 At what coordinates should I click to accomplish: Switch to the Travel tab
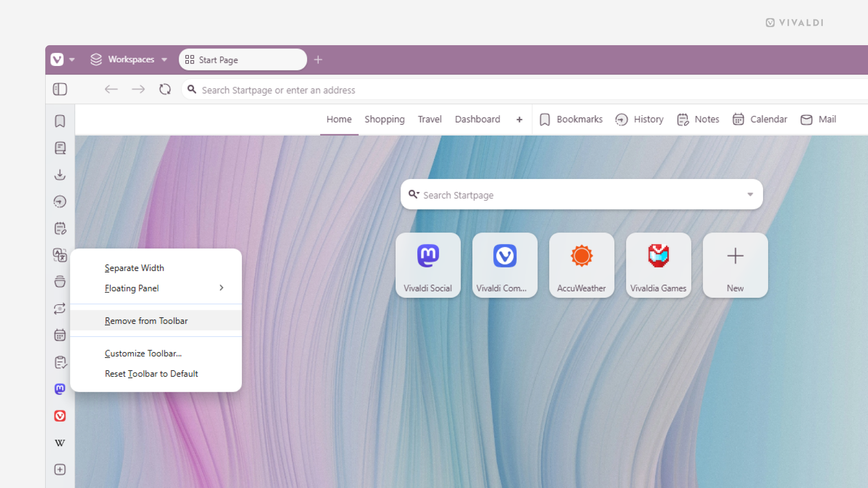[429, 119]
